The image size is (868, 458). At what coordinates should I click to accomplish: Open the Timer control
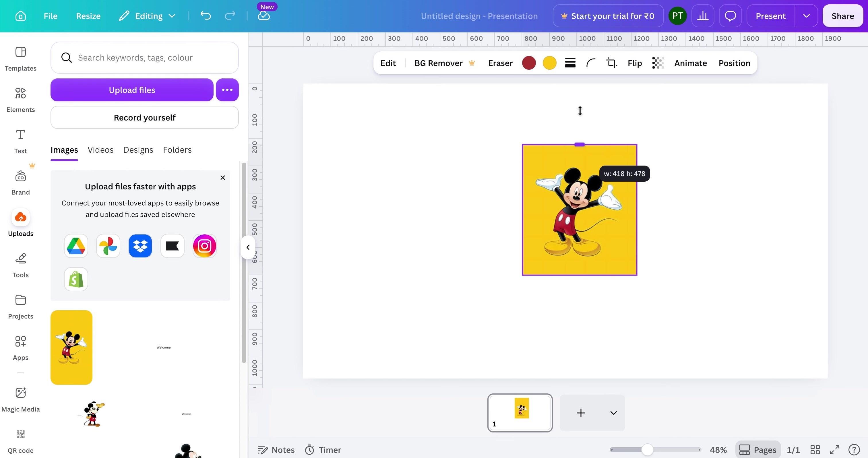tap(323, 450)
